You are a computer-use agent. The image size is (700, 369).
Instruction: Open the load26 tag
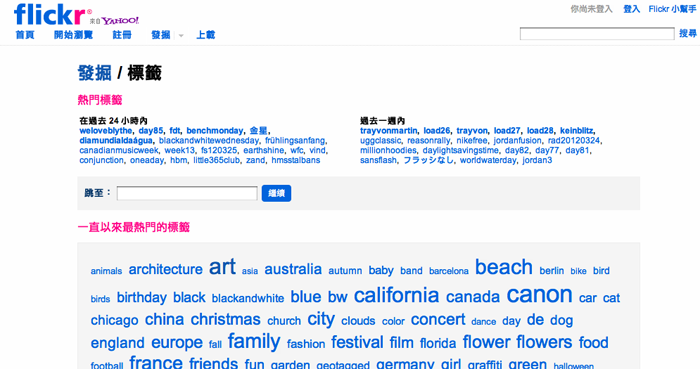tap(437, 131)
